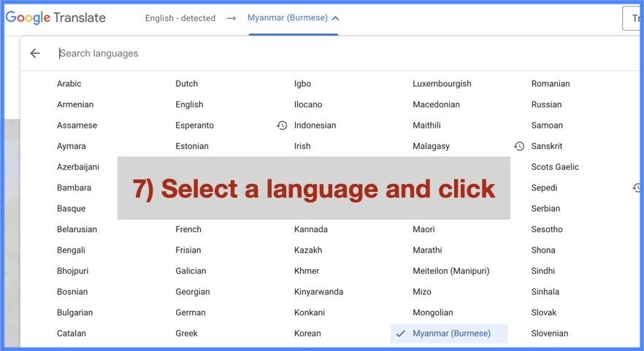This screenshot has height=351, width=644.
Task: Select Bulgarian language
Action: 74,313
